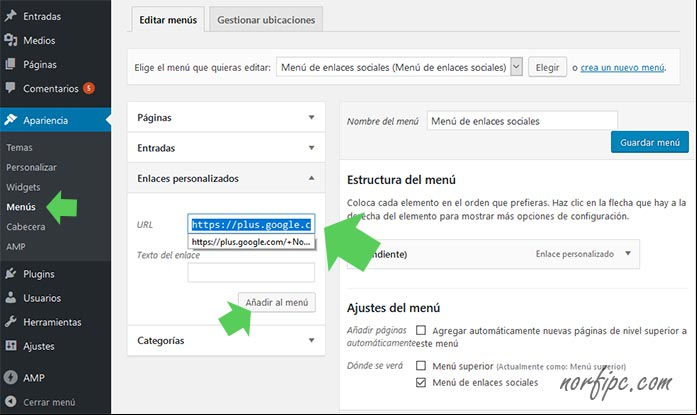Open Cabecera under Apariencia
The height and width of the screenshot is (415, 697).
[x=26, y=227]
